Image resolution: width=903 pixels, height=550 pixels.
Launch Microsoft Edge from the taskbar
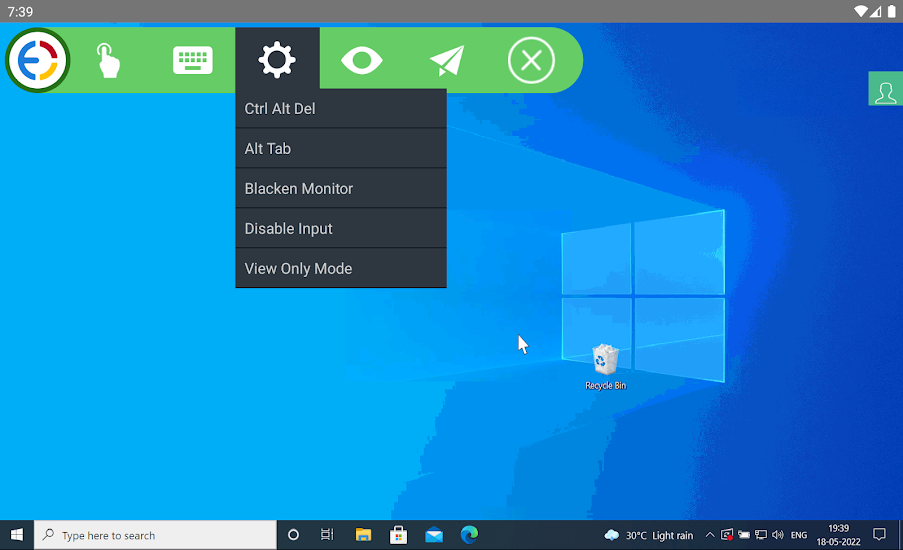469,535
